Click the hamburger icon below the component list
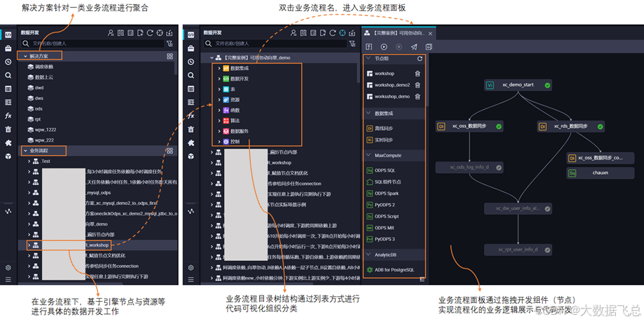Screen dimensions: 644x321 422,280
